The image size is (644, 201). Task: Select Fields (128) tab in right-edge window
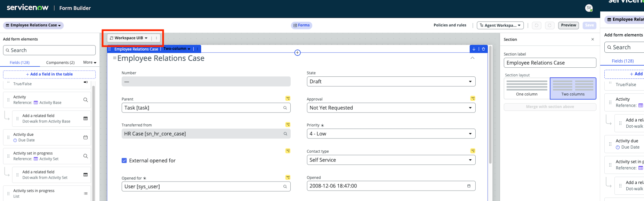622,61
